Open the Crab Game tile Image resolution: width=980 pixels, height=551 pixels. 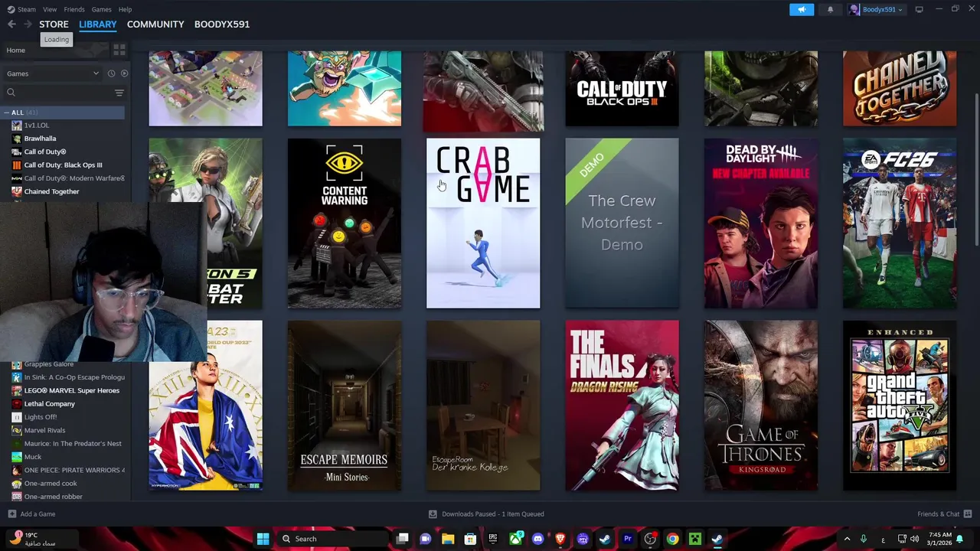[483, 223]
